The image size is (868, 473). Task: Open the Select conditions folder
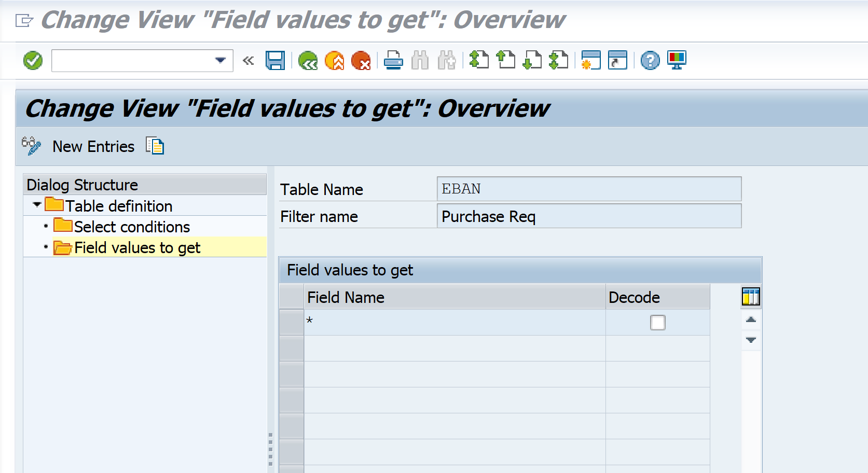(131, 227)
